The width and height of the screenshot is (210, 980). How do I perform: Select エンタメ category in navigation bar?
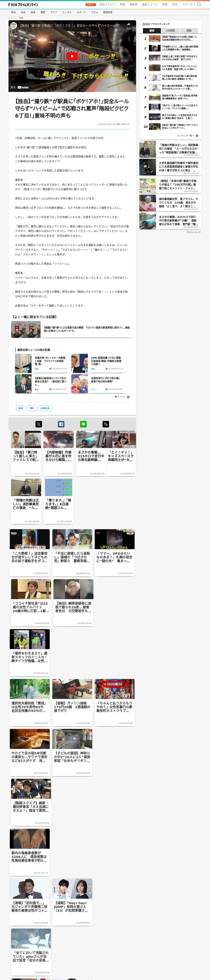click(67, 12)
